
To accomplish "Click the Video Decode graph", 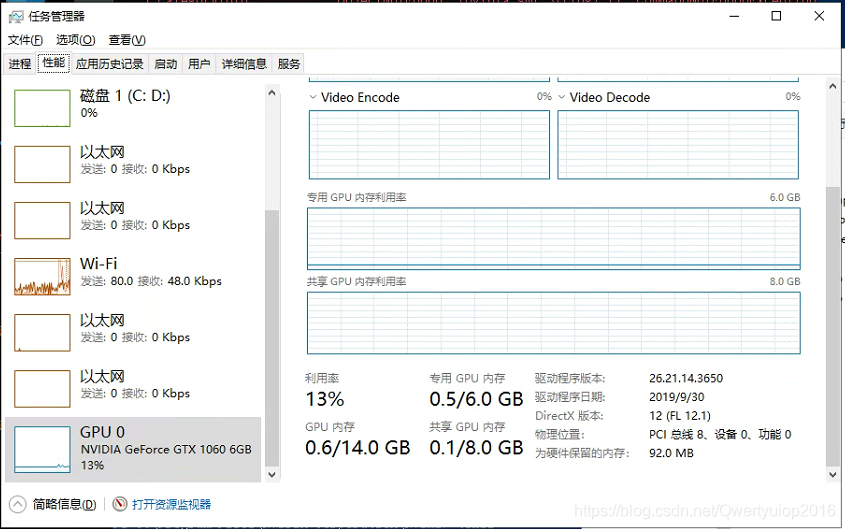I will tap(678, 144).
